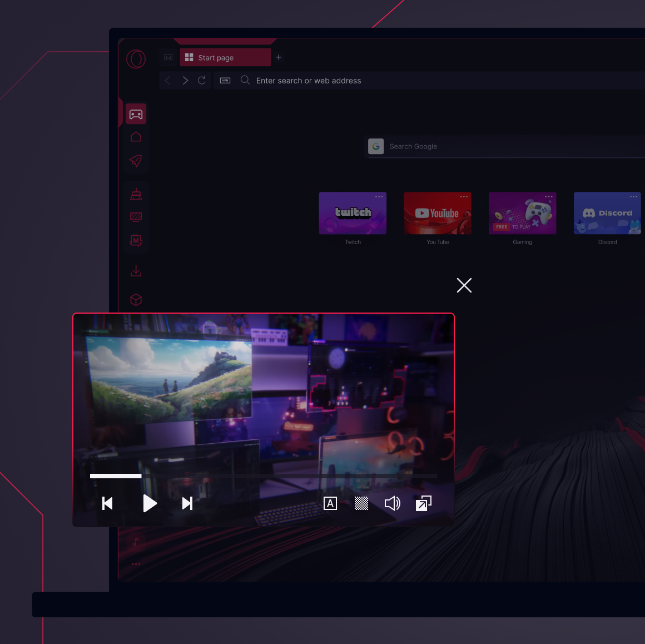The width and height of the screenshot is (645, 644).
Task: Open GX Cleaner with the broom icon
Action: click(136, 194)
